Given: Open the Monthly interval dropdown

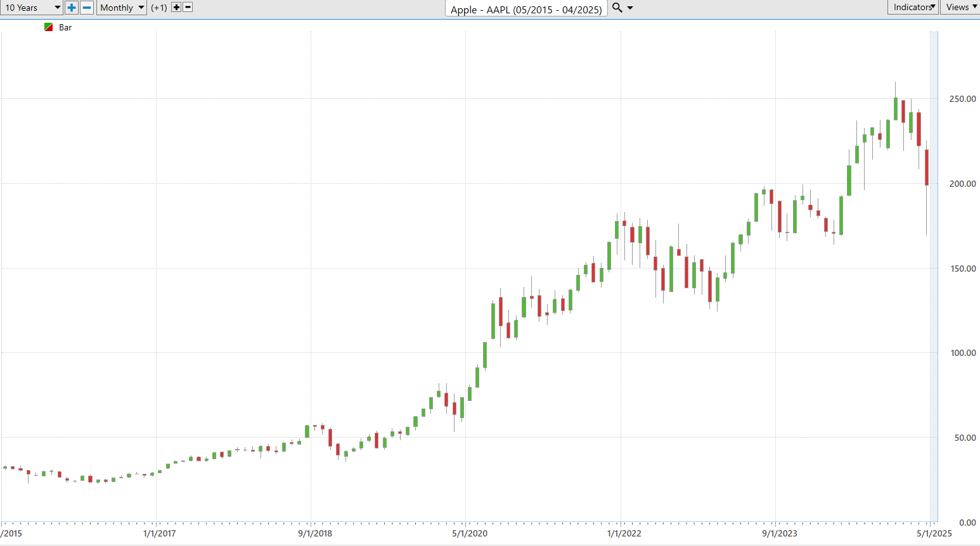Looking at the screenshot, I should click(x=122, y=8).
